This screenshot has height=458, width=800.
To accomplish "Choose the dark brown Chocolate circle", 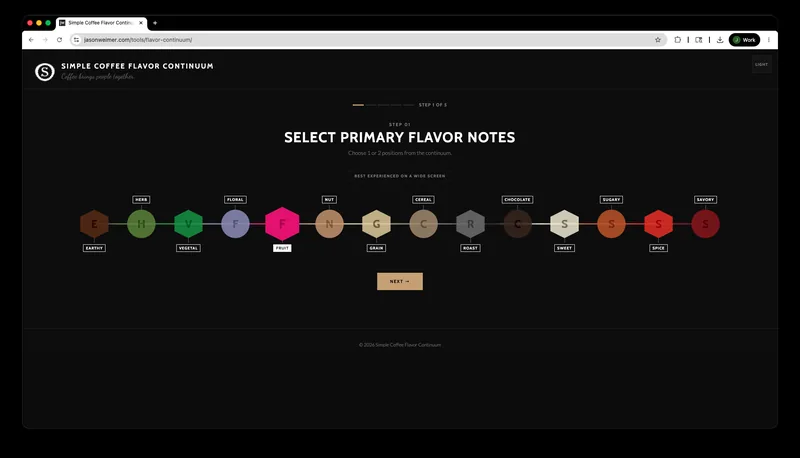I will pos(517,224).
